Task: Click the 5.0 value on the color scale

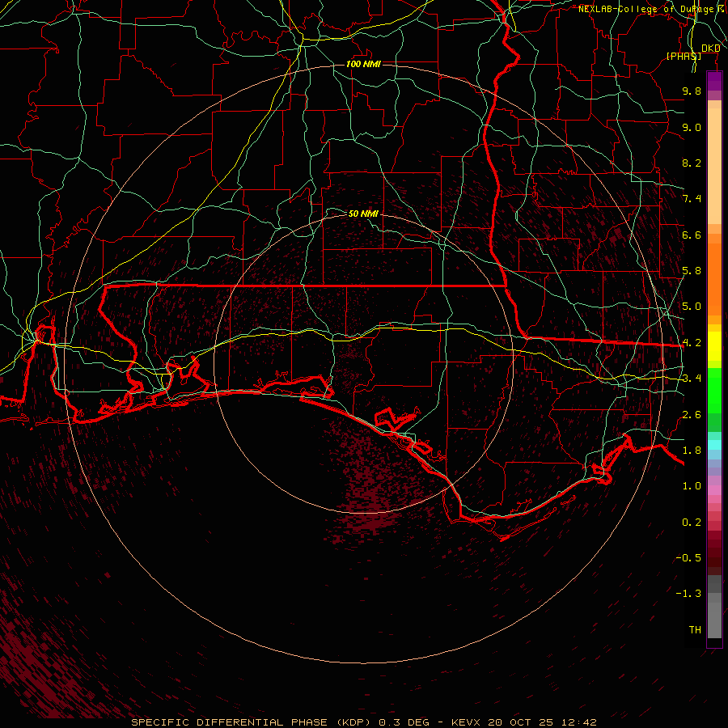Action: [x=692, y=307]
